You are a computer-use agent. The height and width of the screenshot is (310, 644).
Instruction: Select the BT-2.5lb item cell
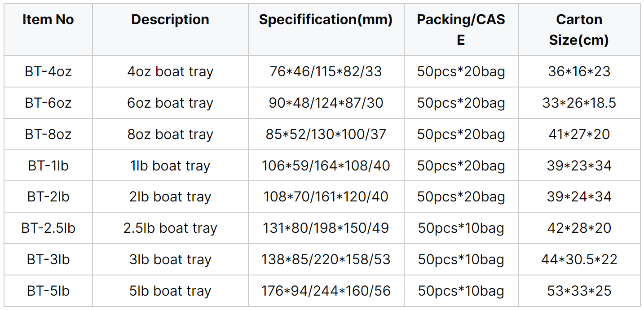(48, 228)
